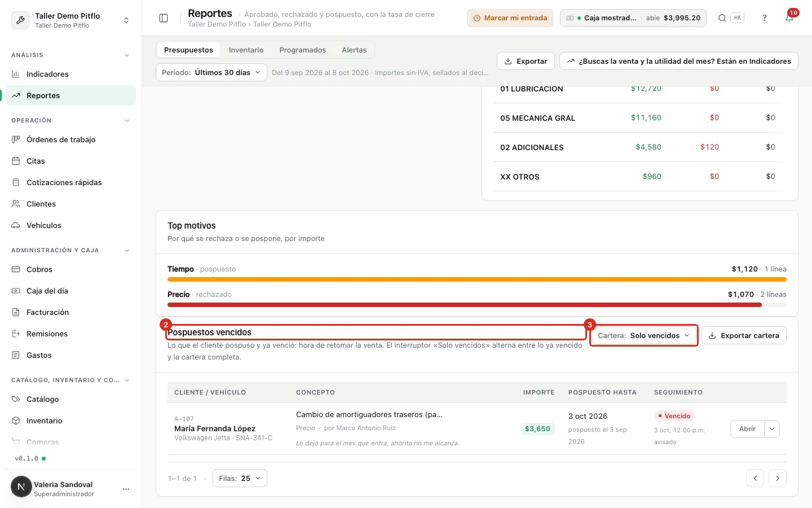This screenshot has height=508, width=812.
Task: Collapse the ANÁLISIS sidebar section
Action: tap(127, 55)
